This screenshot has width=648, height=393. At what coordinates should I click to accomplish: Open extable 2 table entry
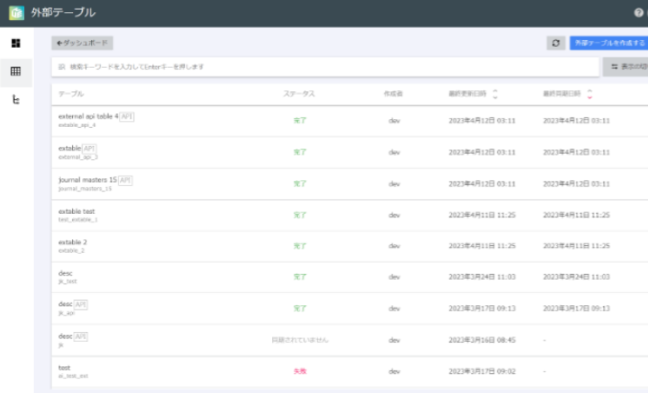click(x=350, y=246)
